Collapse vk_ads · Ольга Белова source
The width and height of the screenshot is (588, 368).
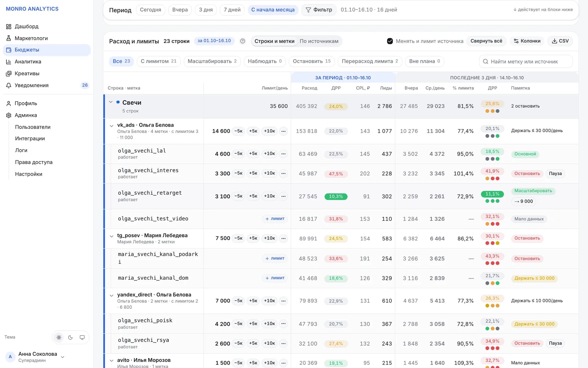point(111,126)
